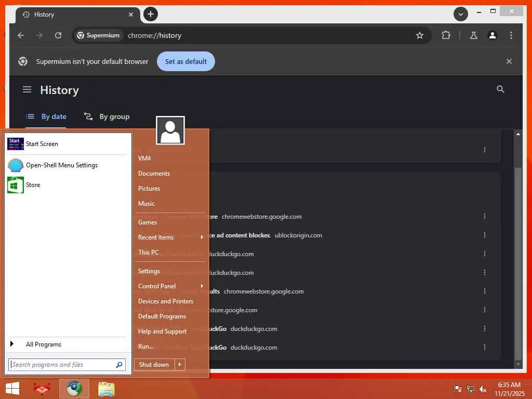The height and width of the screenshot is (399, 532).
Task: Click the Action Center flag tray icon
Action: click(458, 389)
